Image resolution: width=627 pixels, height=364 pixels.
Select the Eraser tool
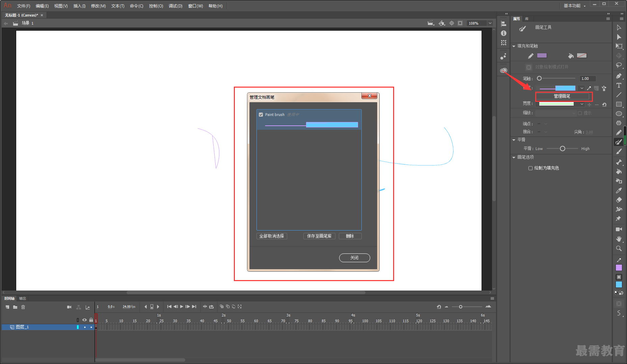click(619, 200)
